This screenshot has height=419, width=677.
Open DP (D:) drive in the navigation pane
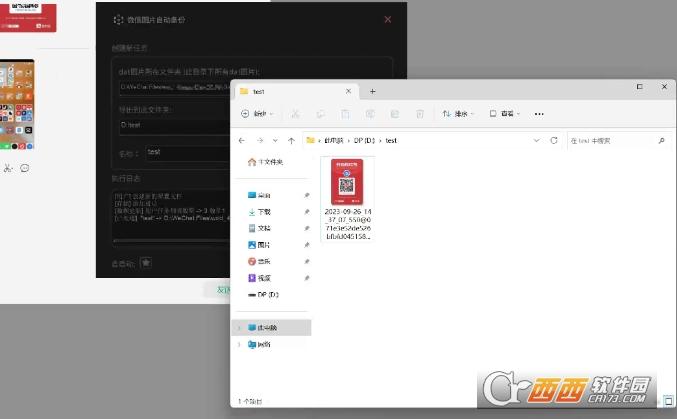(x=263, y=295)
